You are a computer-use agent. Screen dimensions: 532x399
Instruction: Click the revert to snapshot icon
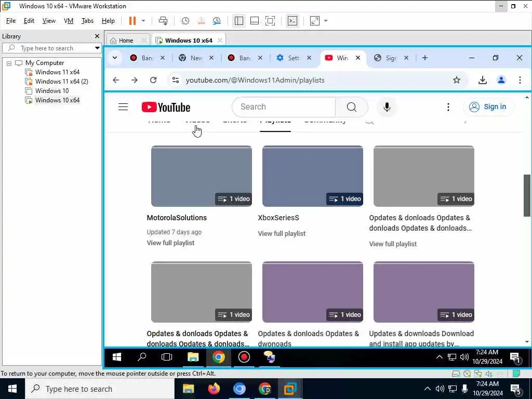pos(201,21)
